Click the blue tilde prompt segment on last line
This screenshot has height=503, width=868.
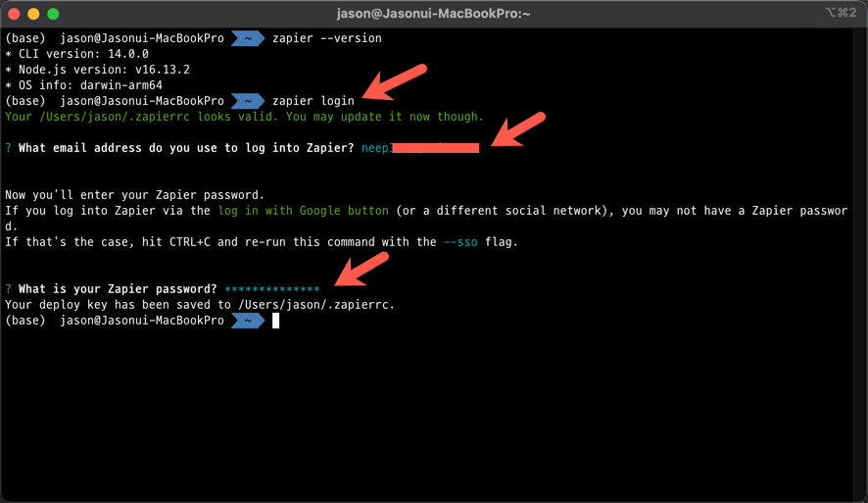click(x=248, y=321)
